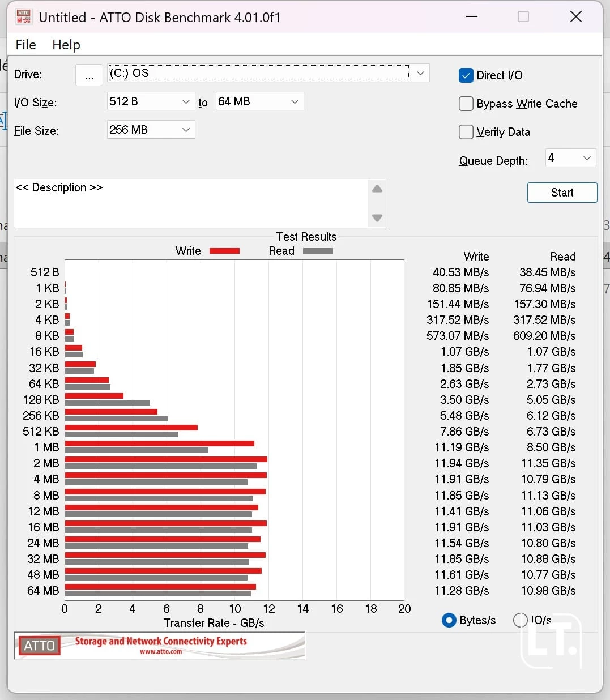The width and height of the screenshot is (610, 700).
Task: Click the read value 11.13 GB/s
Action: [548, 496]
